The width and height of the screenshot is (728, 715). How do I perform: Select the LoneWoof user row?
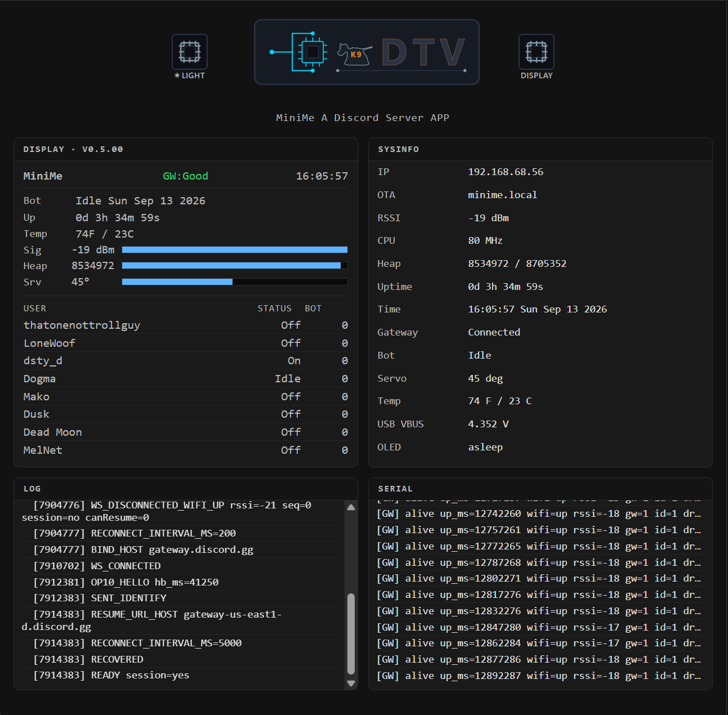click(186, 343)
